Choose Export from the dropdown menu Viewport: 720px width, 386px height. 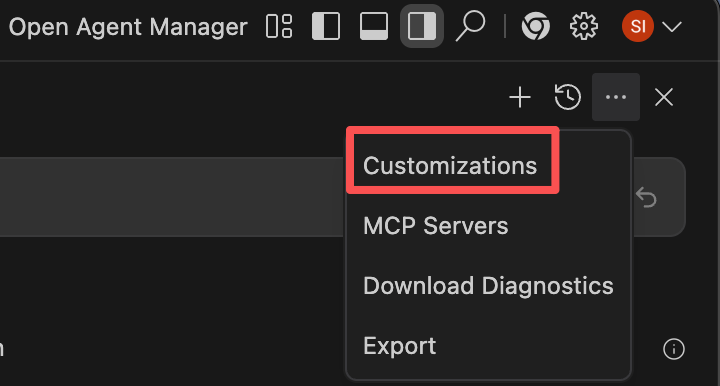coord(399,346)
